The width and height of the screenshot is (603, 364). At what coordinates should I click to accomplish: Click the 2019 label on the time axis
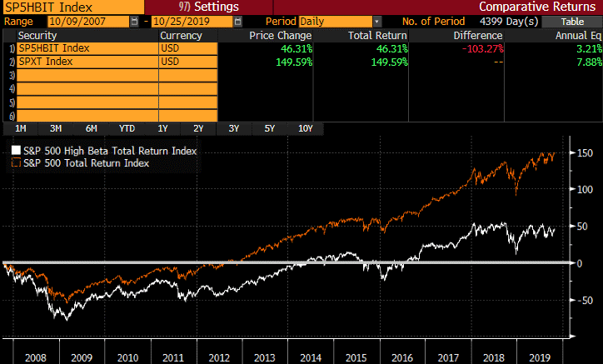(540, 358)
